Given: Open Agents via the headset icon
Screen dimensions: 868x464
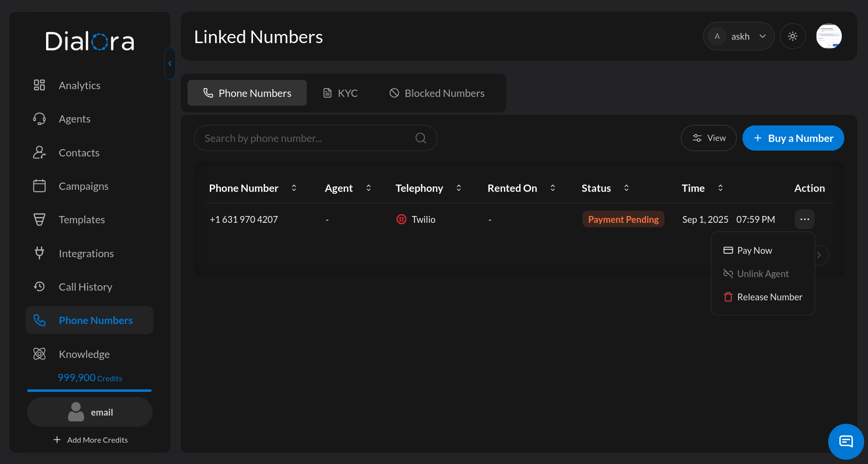Looking at the screenshot, I should [39, 119].
